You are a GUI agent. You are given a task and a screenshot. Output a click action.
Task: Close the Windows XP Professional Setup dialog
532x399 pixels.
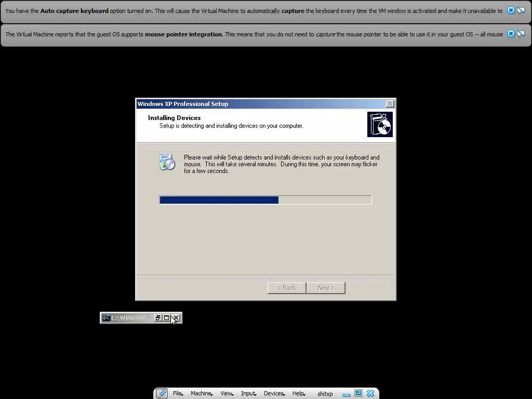(390, 104)
